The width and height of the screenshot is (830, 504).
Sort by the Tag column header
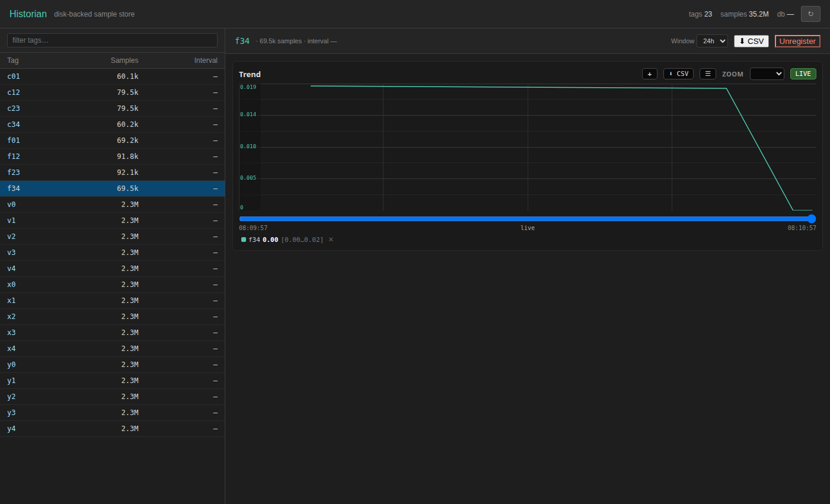pos(12,60)
